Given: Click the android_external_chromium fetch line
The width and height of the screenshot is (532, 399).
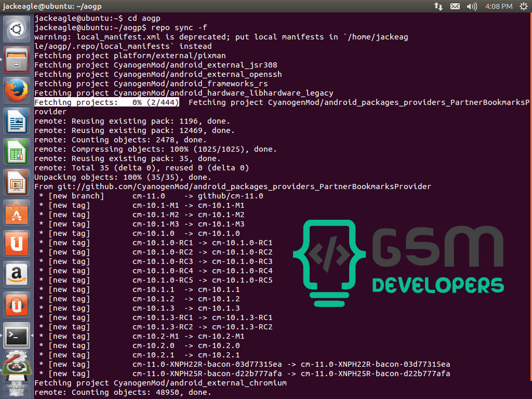Looking at the screenshot, I should click(161, 383).
